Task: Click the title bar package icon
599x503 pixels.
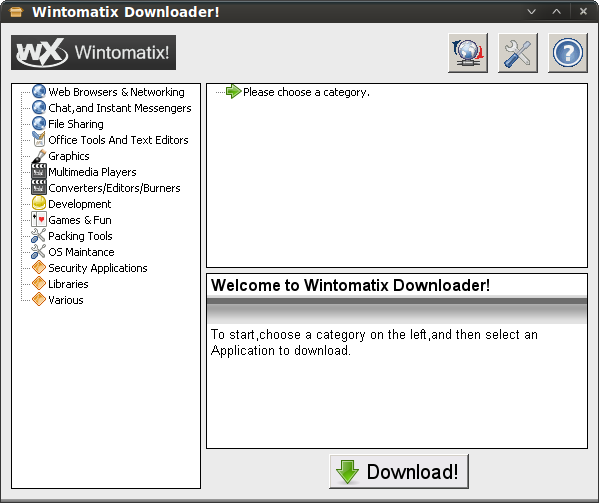Action: pos(16,12)
